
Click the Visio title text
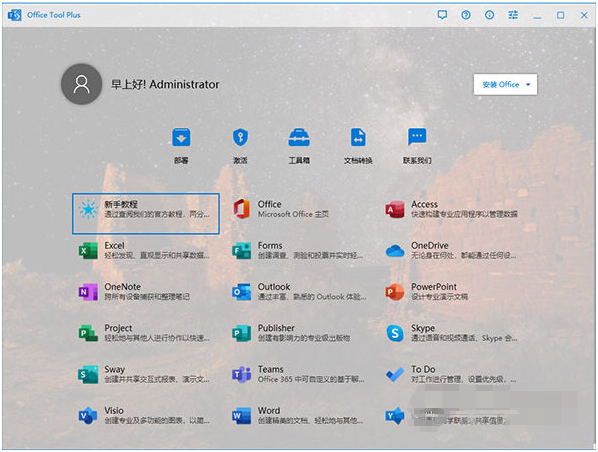click(x=114, y=410)
